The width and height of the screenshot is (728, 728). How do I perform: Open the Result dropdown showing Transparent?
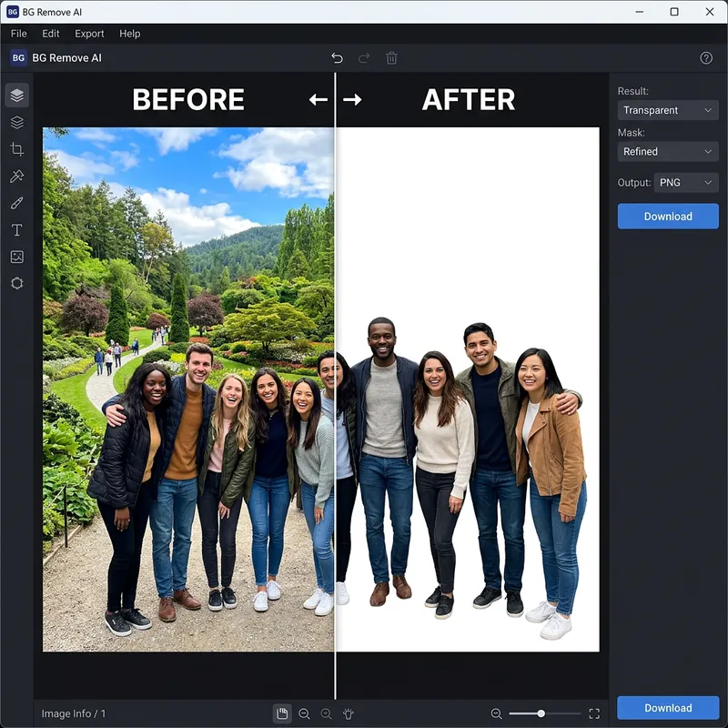[668, 110]
